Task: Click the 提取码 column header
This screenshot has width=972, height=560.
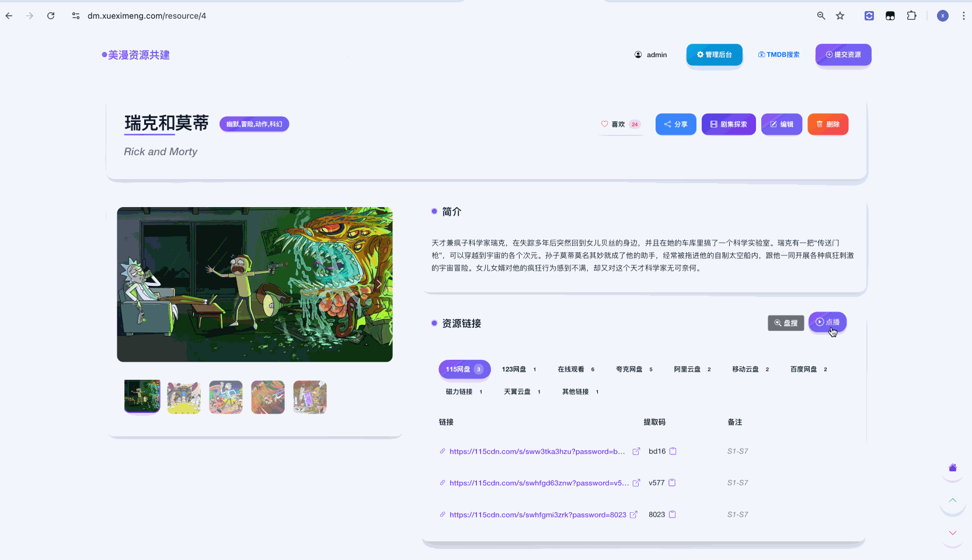Action: (x=654, y=422)
